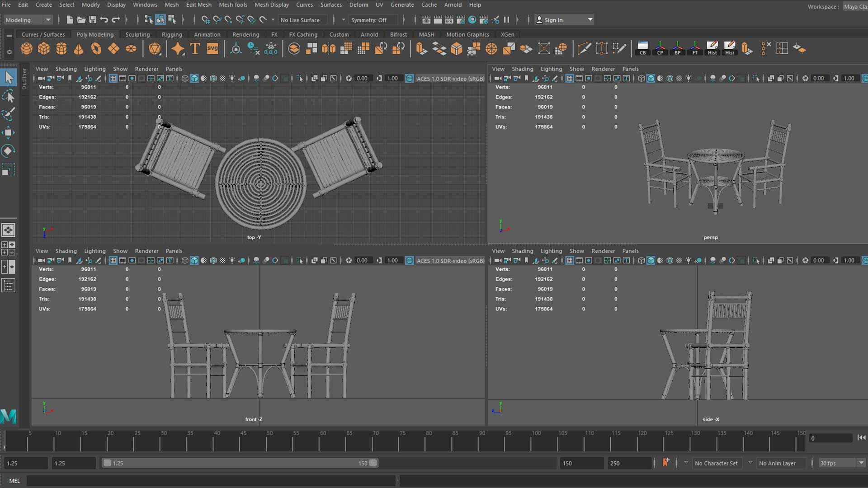Toggle the top view grid display
Viewport: 868px width, 488px height.
pos(113,78)
